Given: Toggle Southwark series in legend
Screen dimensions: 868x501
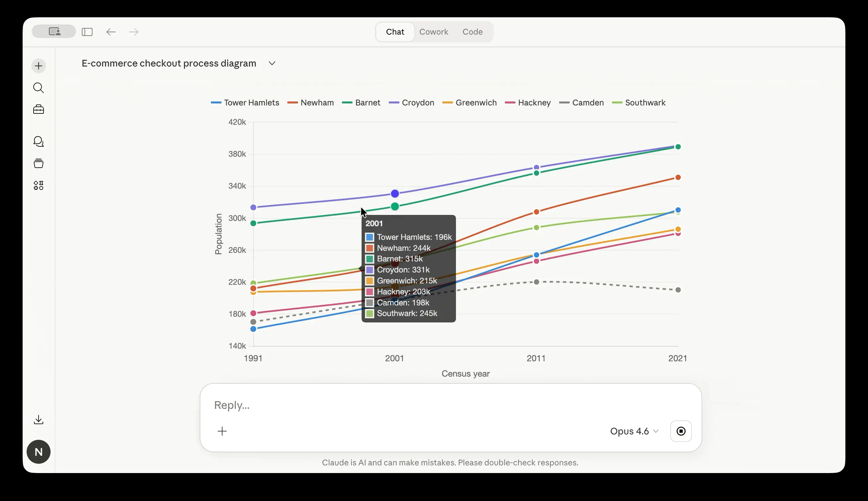Looking at the screenshot, I should pos(639,102).
